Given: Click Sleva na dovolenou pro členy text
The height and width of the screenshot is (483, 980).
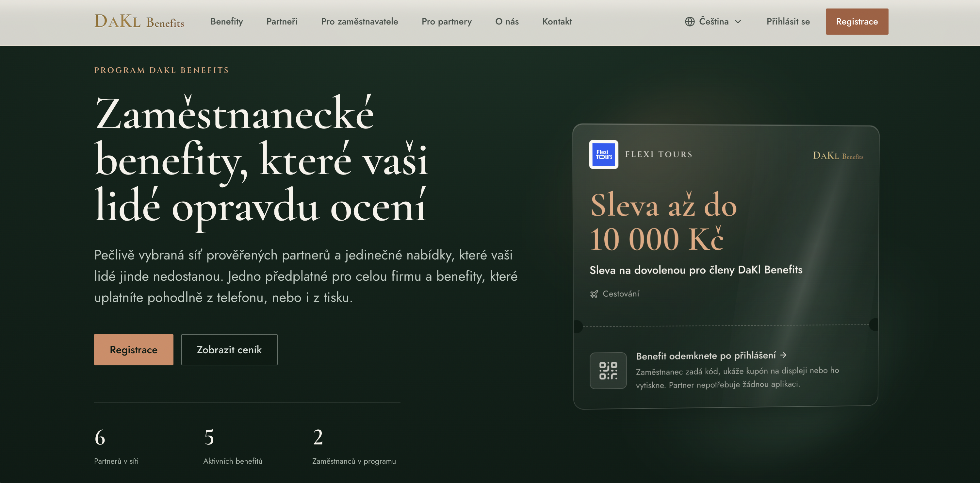Looking at the screenshot, I should (696, 270).
